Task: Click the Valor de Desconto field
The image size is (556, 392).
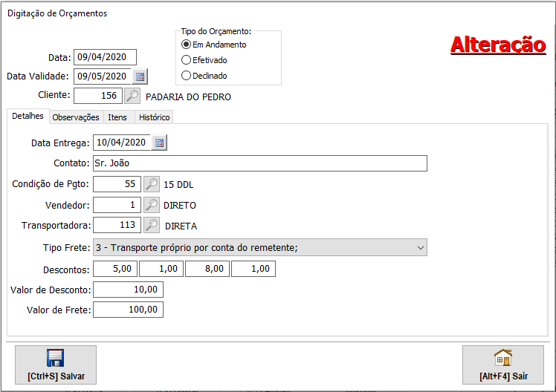Action: [x=128, y=290]
